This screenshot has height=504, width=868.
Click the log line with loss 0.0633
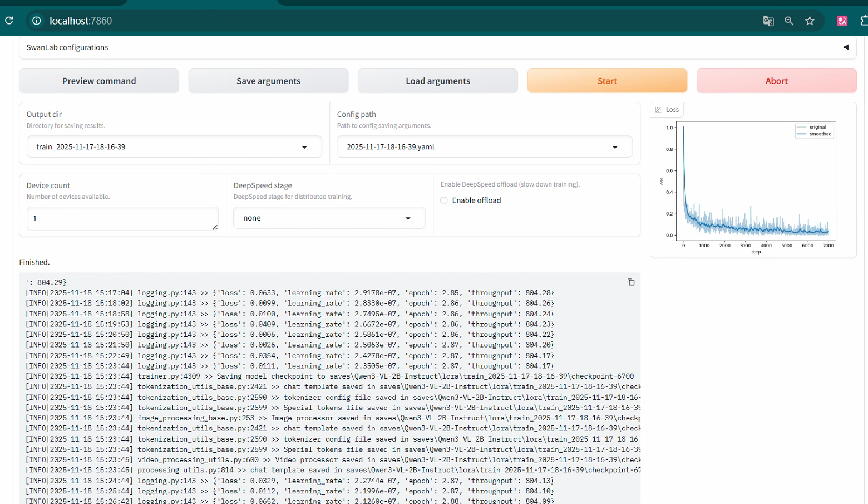click(290, 293)
